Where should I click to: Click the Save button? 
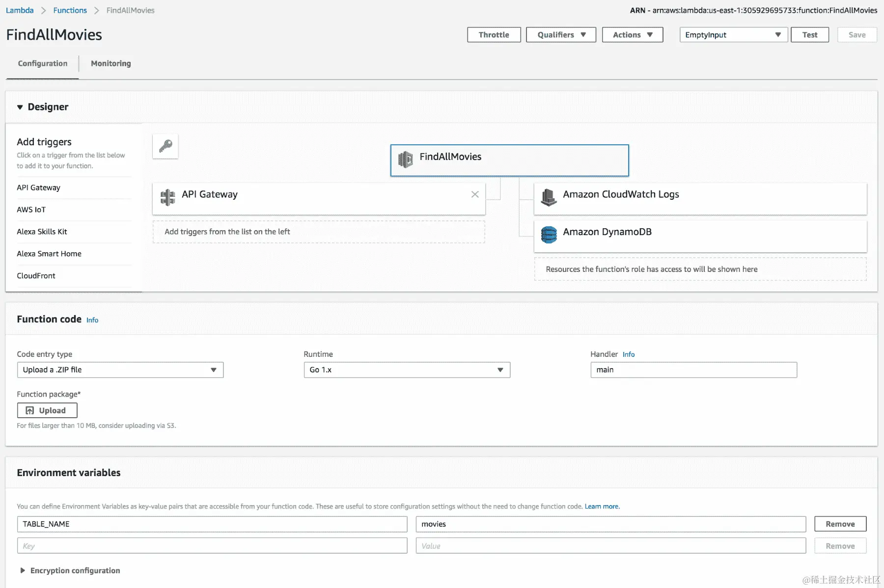point(857,35)
